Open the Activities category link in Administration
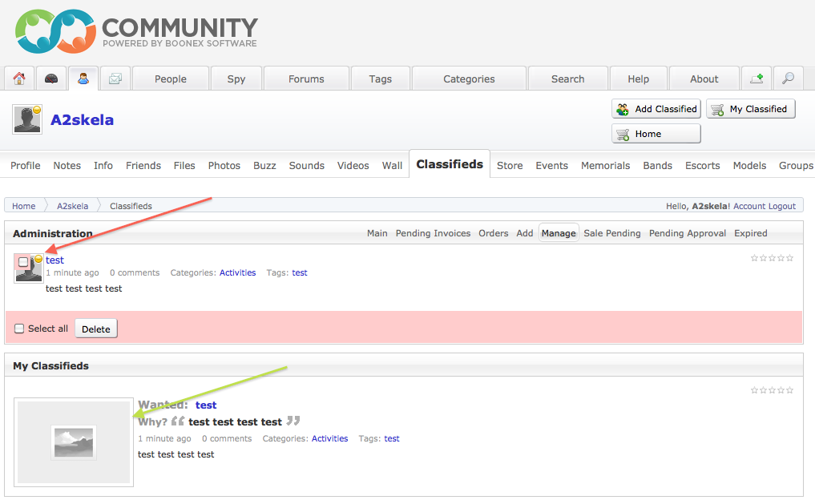 [237, 273]
